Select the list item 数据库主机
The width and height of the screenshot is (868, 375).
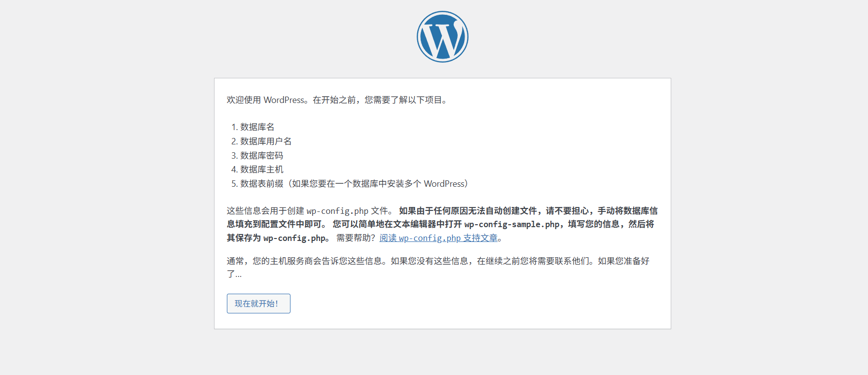(261, 170)
